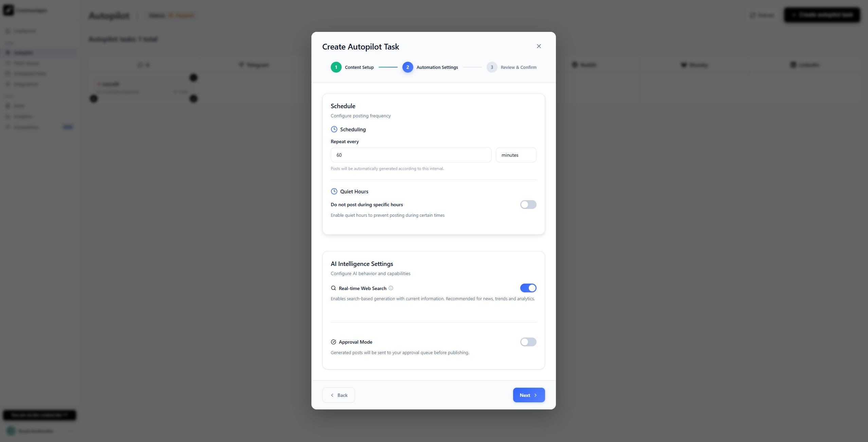The width and height of the screenshot is (868, 442).
Task: Turn on the Approval Mode toggle
Action: (528, 342)
